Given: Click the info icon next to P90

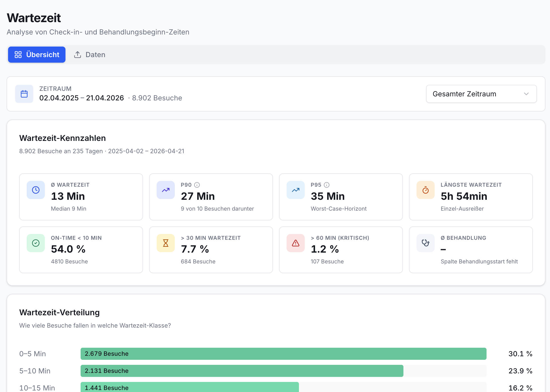Looking at the screenshot, I should coord(197,185).
